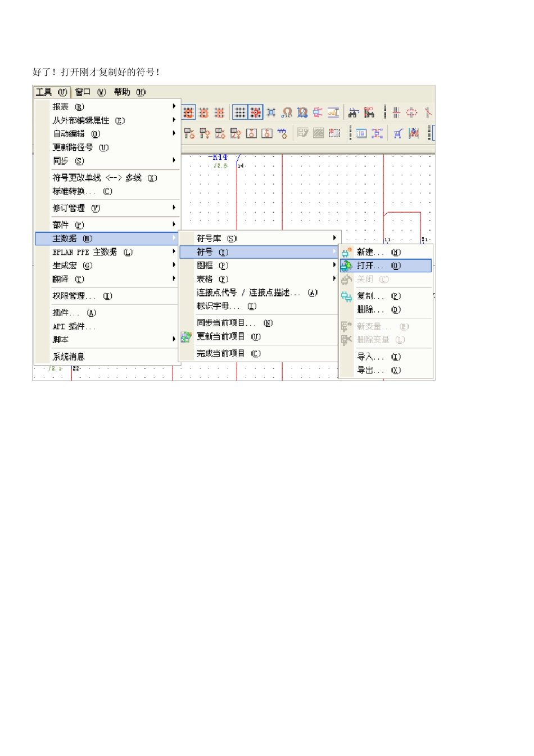The width and height of the screenshot is (534, 756).
Task: Click 更新当前项目 (U) entry
Action: click(259, 336)
